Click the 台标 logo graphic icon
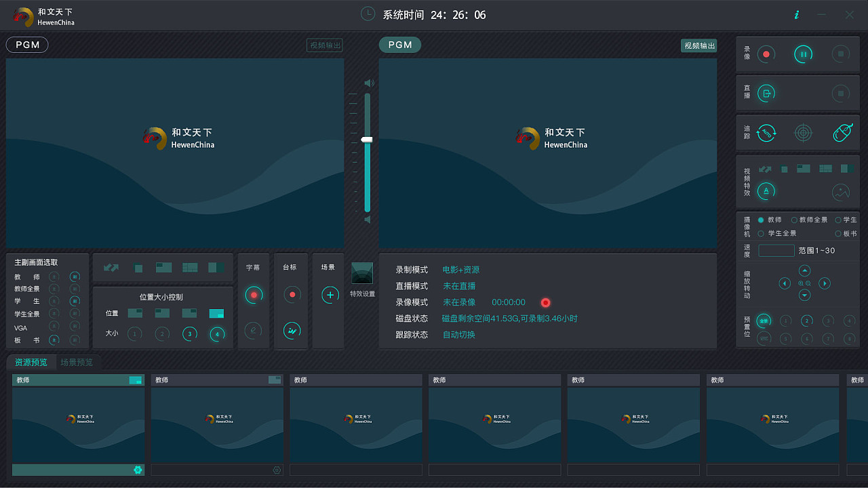 click(292, 331)
